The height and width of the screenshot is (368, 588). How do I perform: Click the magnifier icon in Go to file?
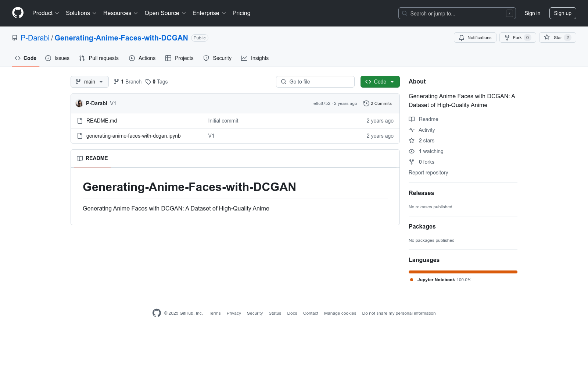point(284,82)
